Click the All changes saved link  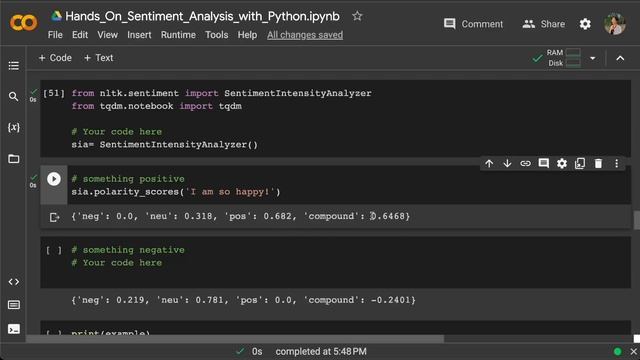pyautogui.click(x=305, y=35)
